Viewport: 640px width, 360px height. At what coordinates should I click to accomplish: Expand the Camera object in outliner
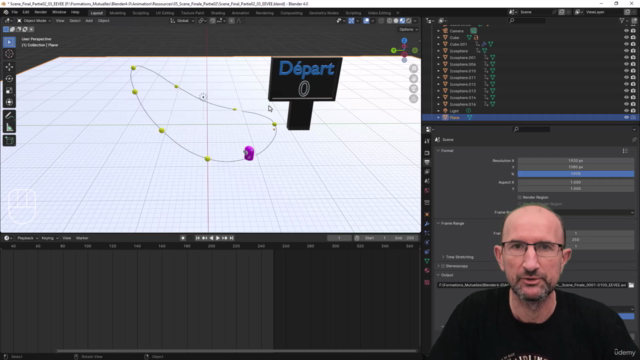[x=439, y=31]
